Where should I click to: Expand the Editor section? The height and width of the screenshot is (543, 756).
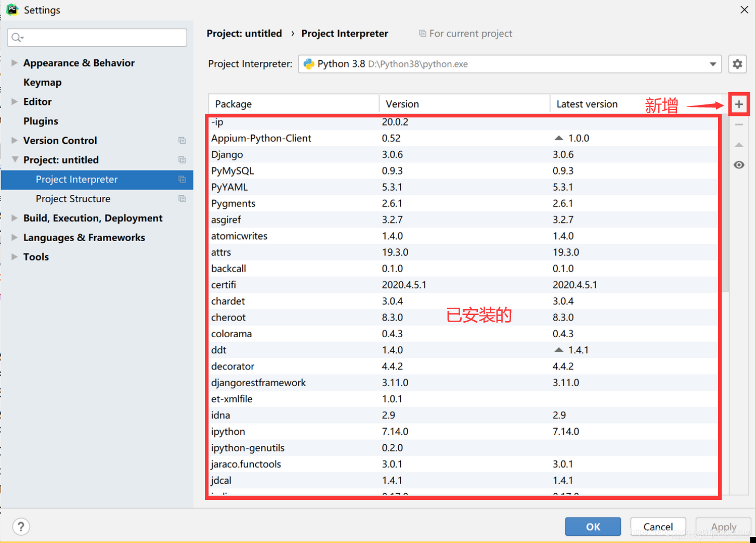pos(15,102)
